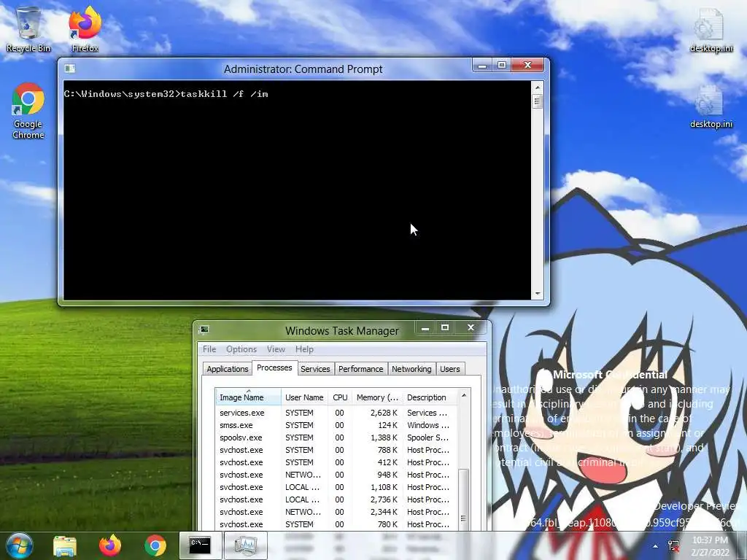747x560 pixels.
Task: Switch to the Processes tab
Action: tap(274, 367)
